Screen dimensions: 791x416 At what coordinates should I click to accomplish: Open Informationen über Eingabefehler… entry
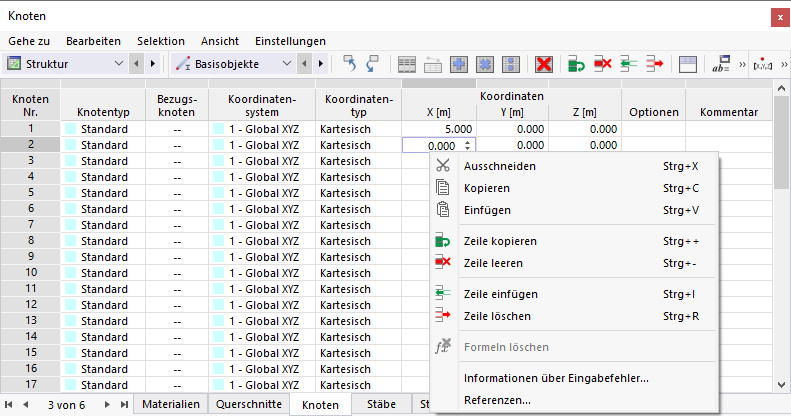pyautogui.click(x=575, y=378)
